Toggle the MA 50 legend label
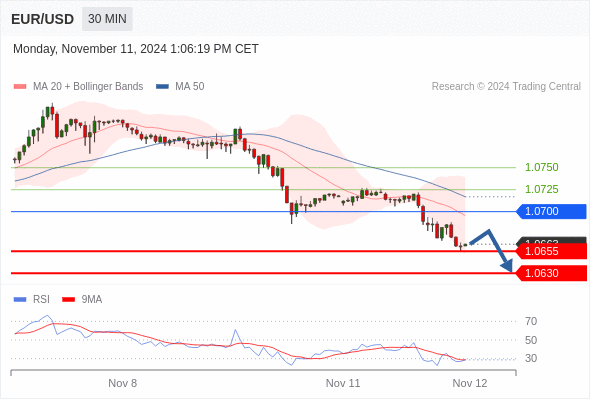The height and width of the screenshot is (400, 590). tap(190, 87)
